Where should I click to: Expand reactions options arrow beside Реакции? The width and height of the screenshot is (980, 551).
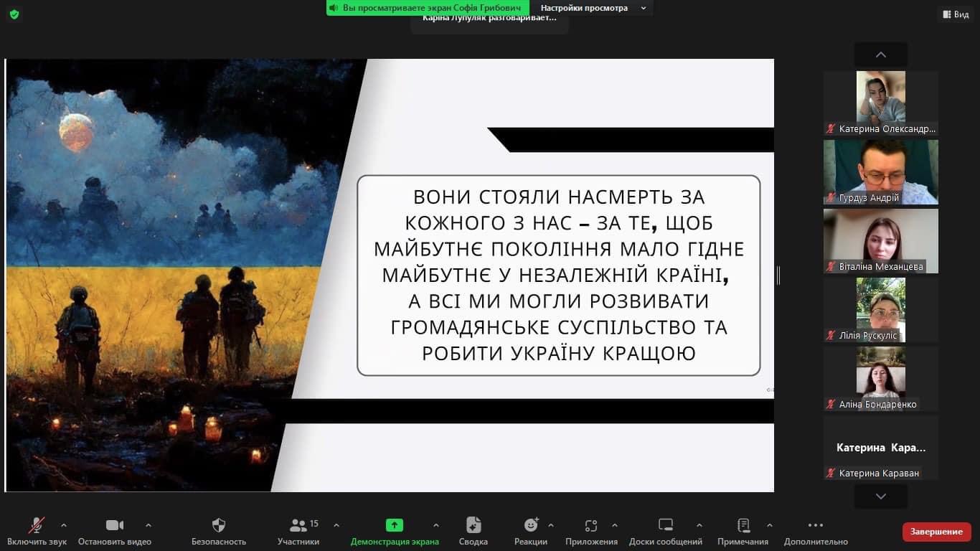(x=551, y=525)
